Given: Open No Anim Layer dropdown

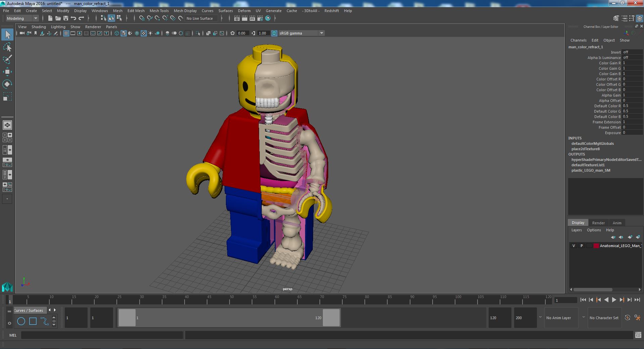Looking at the screenshot, I should coord(561,318).
